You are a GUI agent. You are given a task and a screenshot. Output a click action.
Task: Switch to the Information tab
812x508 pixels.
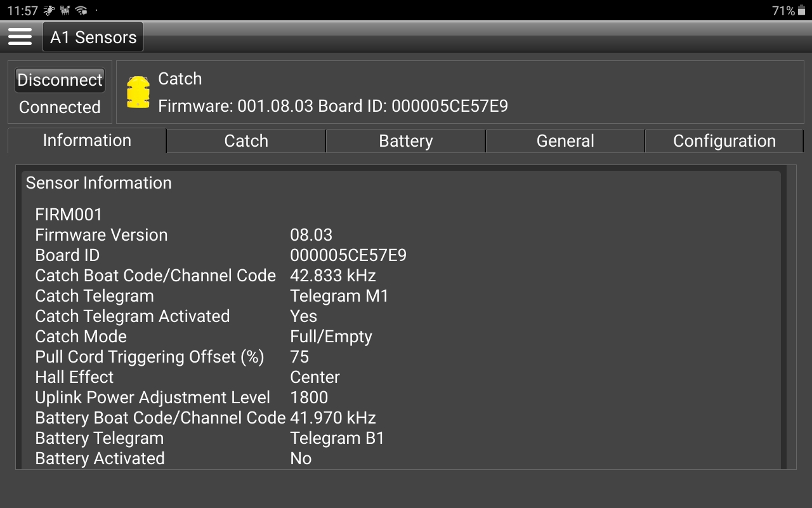point(87,140)
